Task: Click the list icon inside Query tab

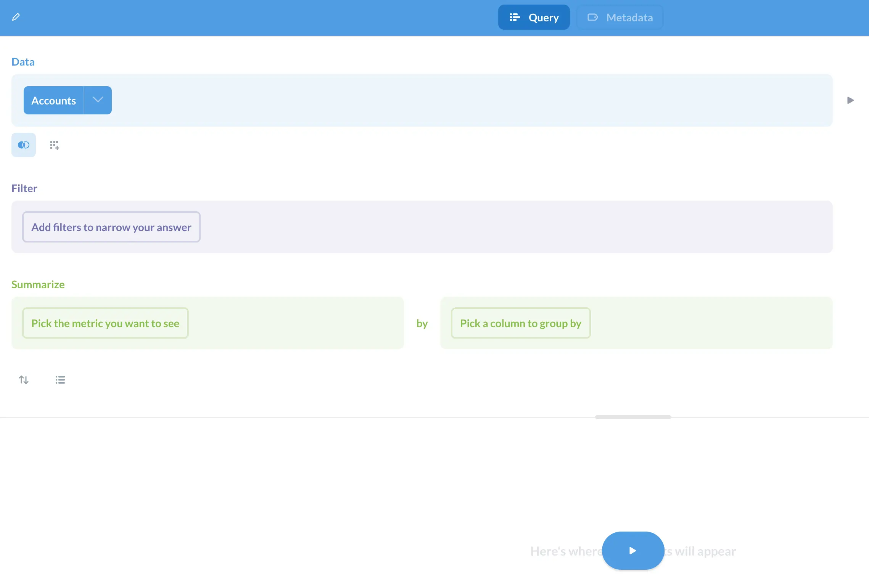Action: coord(515,18)
